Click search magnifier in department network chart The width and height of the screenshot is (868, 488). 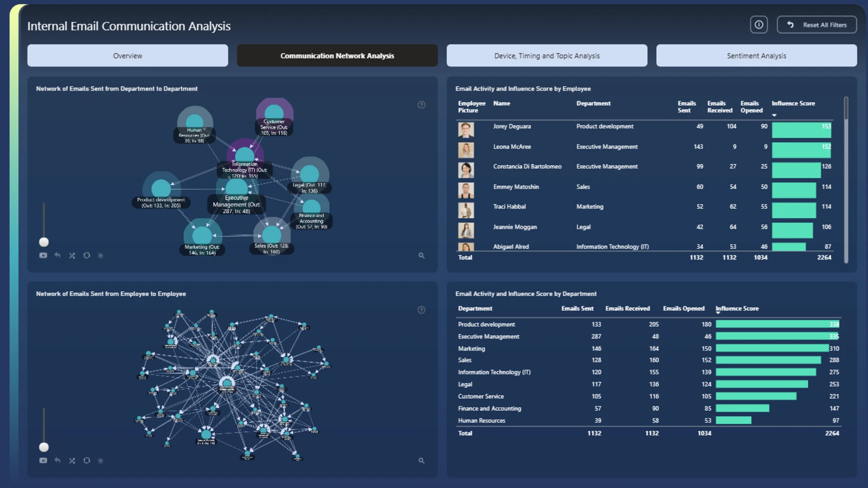coord(421,255)
